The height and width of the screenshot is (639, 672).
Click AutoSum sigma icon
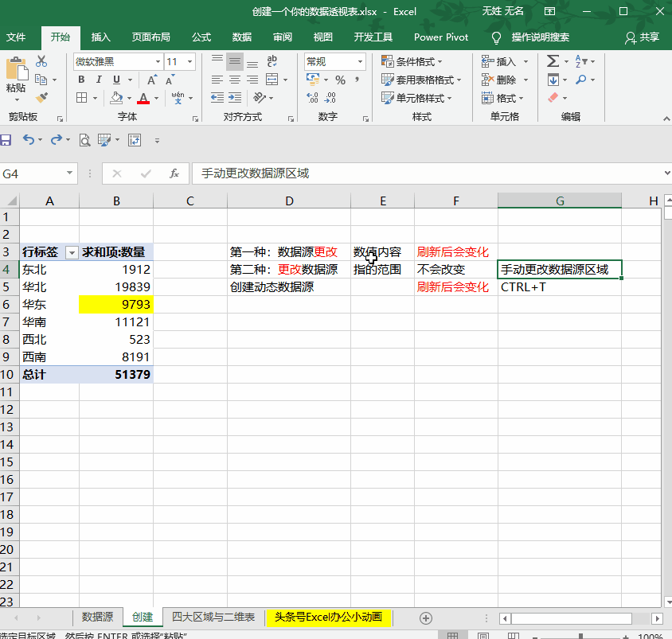[x=553, y=61]
